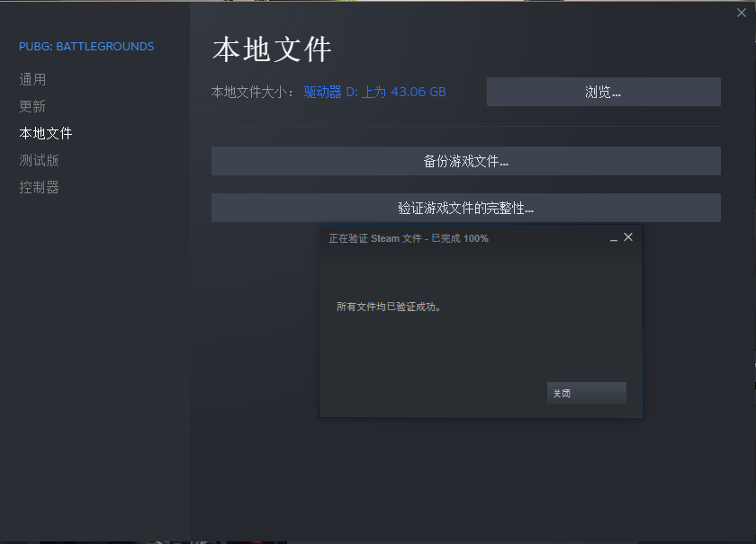Select the 本地文件 sidebar tab
Screen dimensions: 756x544
click(46, 133)
